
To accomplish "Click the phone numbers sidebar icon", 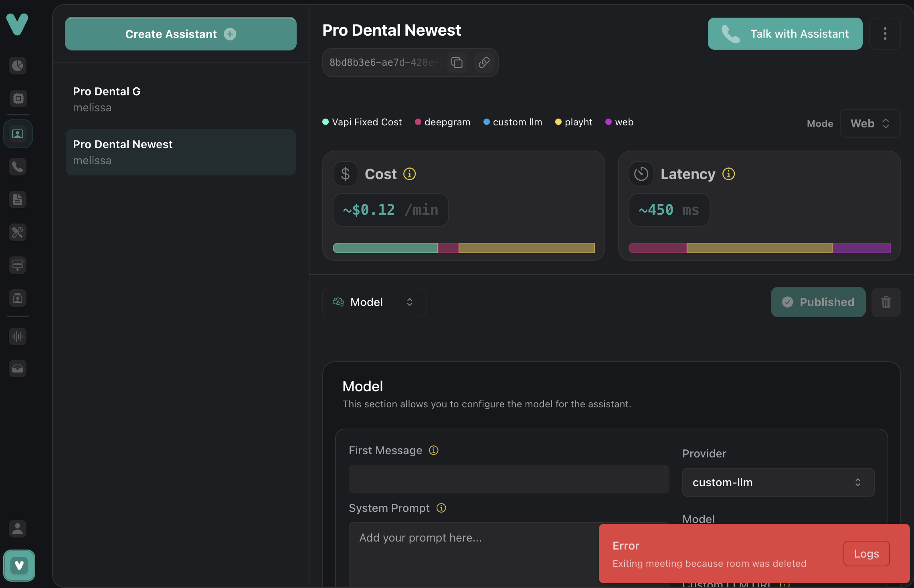I will pyautogui.click(x=18, y=167).
